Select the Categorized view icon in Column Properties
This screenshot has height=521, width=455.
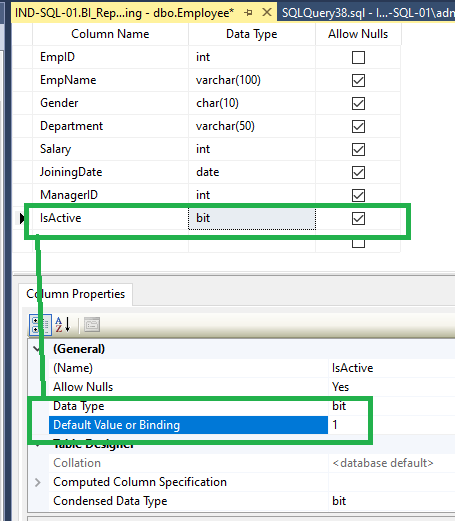pos(40,324)
